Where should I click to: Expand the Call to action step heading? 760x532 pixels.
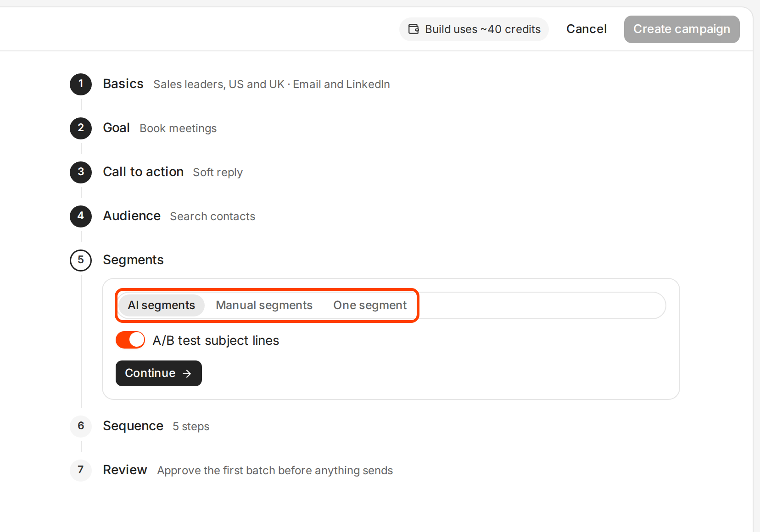pos(143,172)
